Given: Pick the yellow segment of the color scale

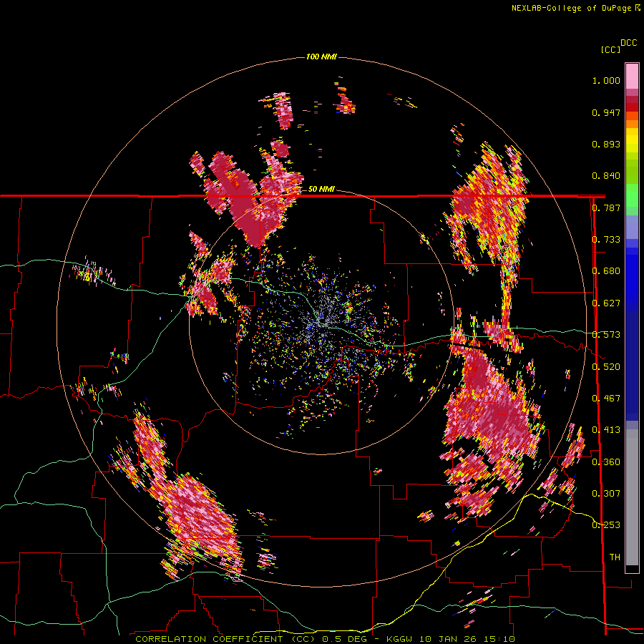Looking at the screenshot, I should point(632,140).
